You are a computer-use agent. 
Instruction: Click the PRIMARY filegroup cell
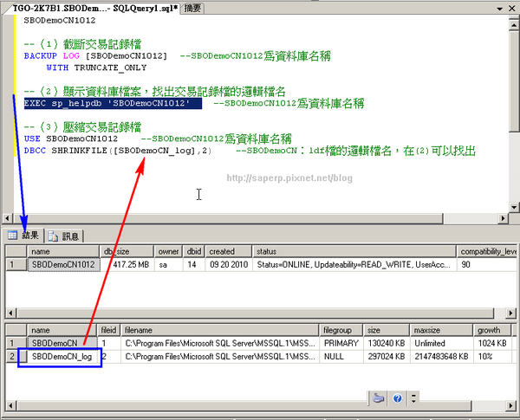pyautogui.click(x=341, y=343)
